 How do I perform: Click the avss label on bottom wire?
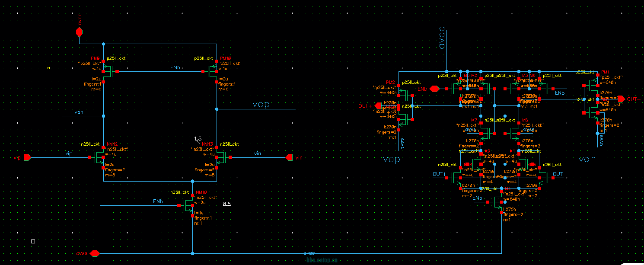coord(309,253)
